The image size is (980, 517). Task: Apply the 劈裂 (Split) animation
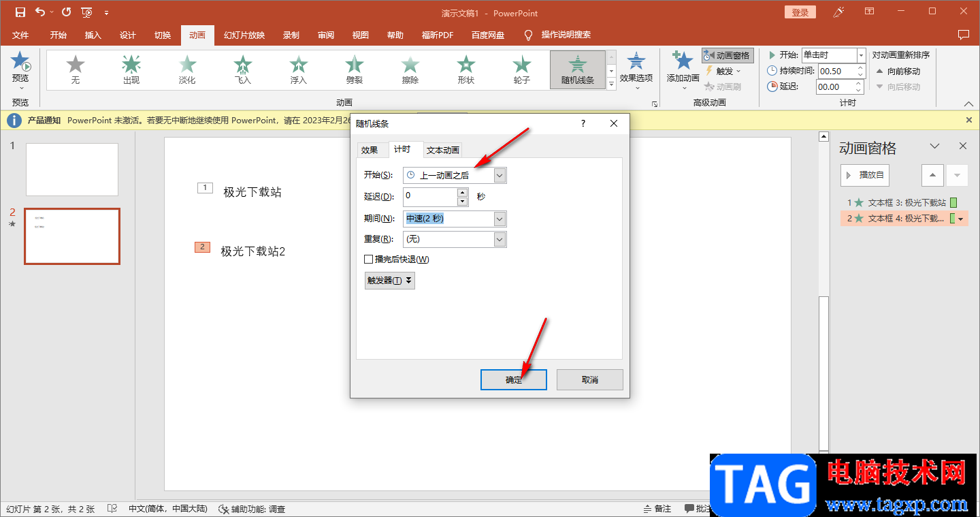[355, 70]
